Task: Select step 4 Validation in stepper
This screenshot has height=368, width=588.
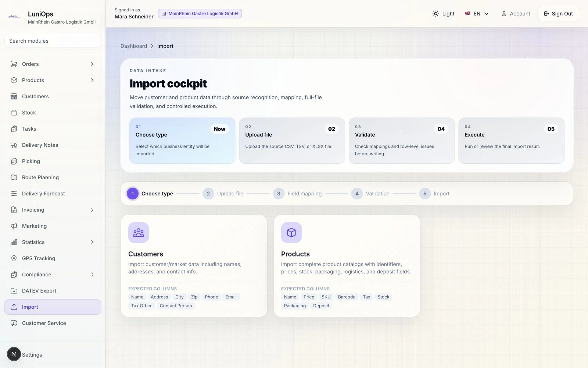Action: [370, 194]
